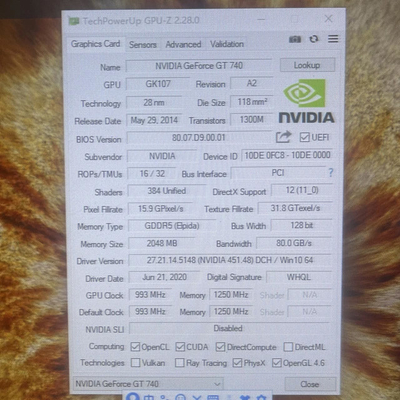This screenshot has height=400, width=400.
Task: Click the Revision field showing A2
Action: [252, 83]
